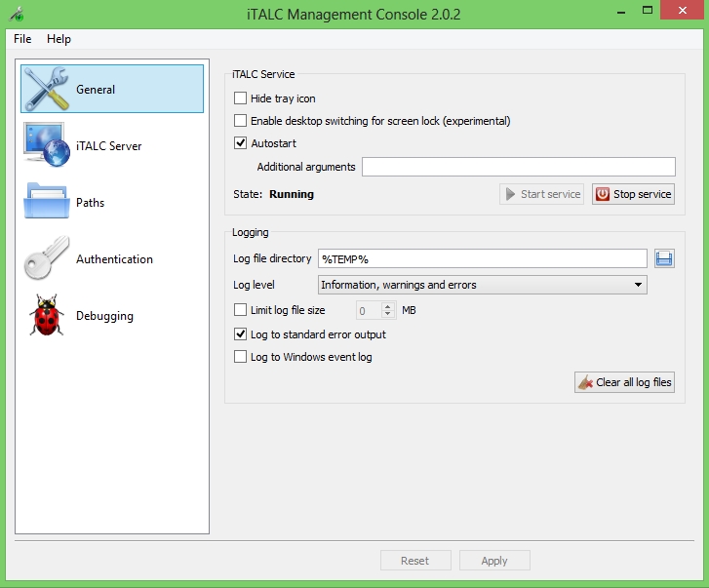
Task: Increase log file size with up arrow
Action: tap(387, 306)
